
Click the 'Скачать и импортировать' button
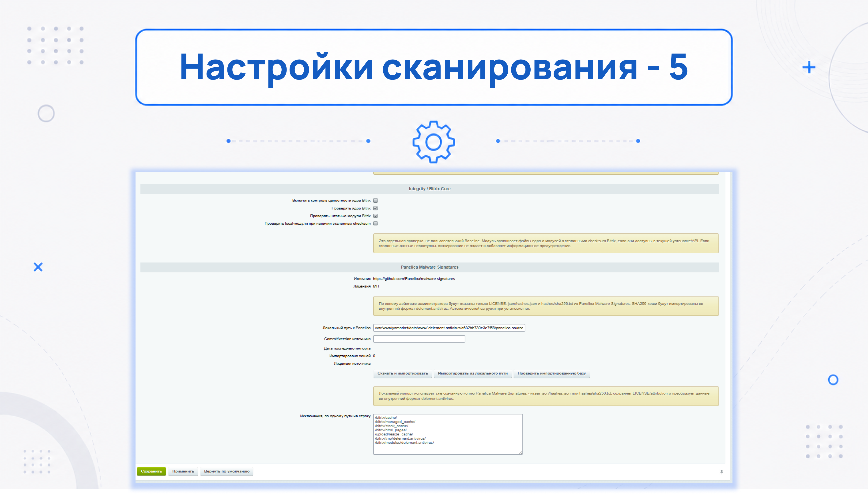(403, 373)
